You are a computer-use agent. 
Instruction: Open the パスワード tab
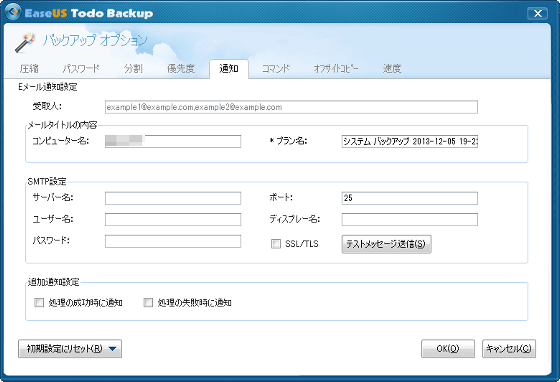(x=81, y=69)
